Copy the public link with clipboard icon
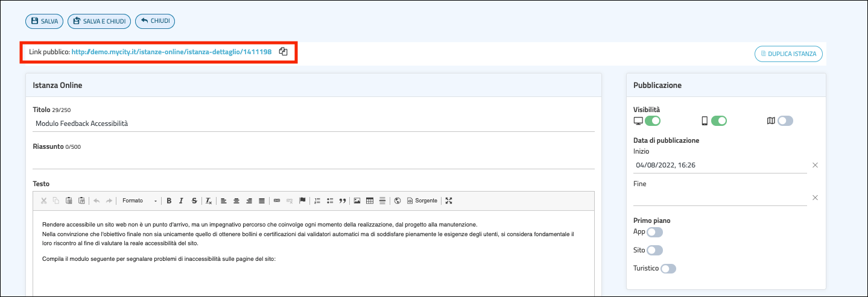Viewport: 868px width, 297px height. coord(283,52)
